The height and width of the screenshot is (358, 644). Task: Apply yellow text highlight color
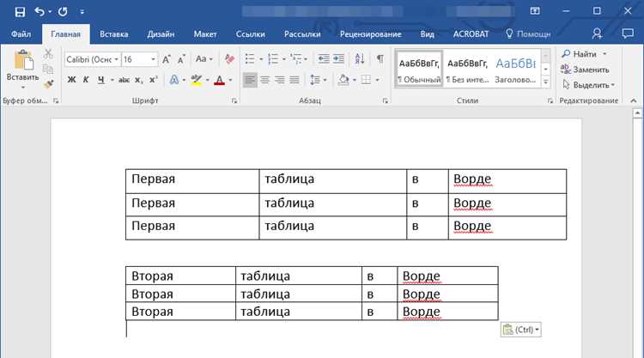tap(197, 80)
